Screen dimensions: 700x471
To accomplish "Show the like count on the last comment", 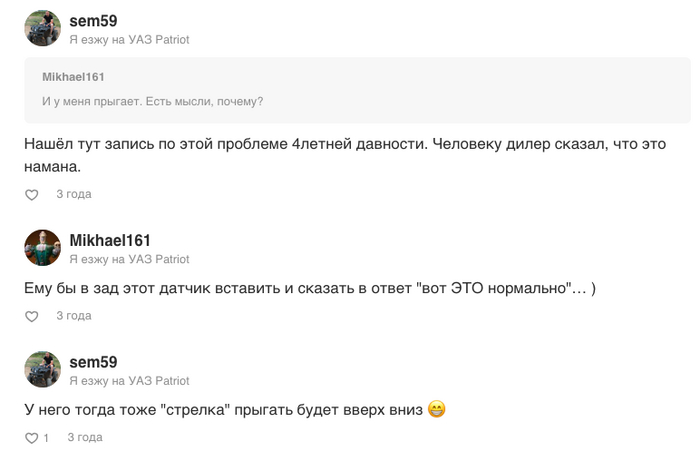I will point(46,438).
